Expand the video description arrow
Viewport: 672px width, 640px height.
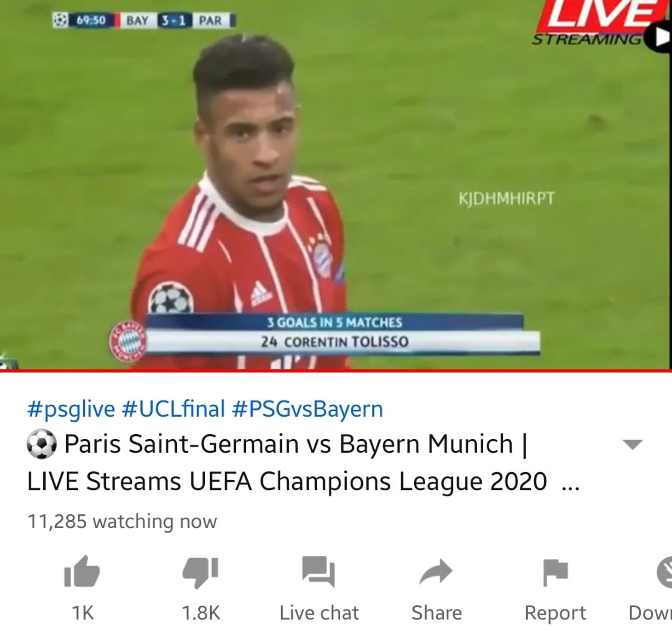pos(632,444)
